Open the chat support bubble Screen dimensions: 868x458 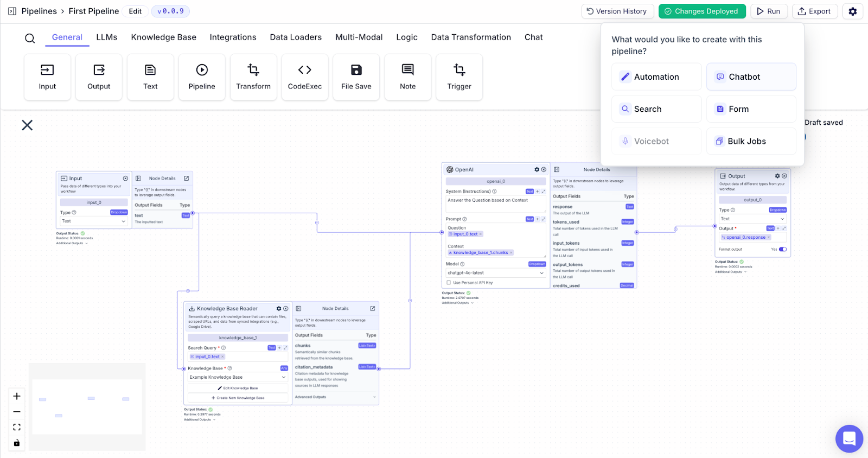[849, 438]
